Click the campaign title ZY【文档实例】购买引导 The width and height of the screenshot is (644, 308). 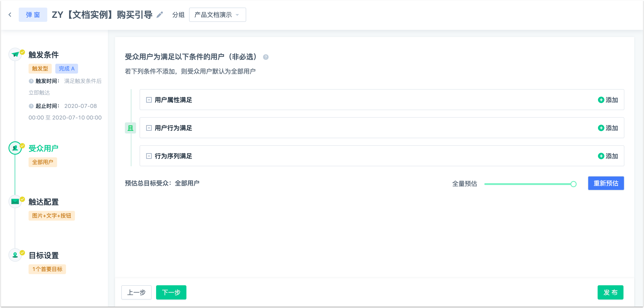tap(102, 15)
